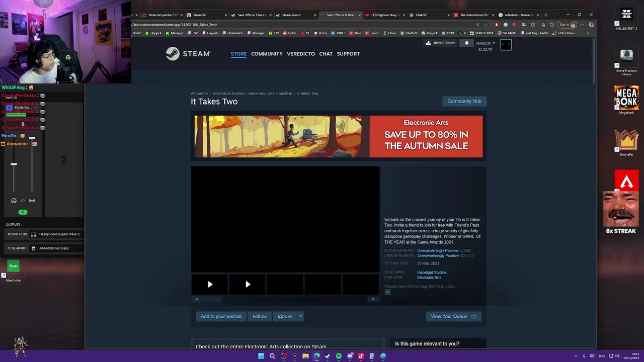Screen dimensions: 644x362
Task: Open Elgato Wave input dropdown
Action: click(x=36, y=108)
